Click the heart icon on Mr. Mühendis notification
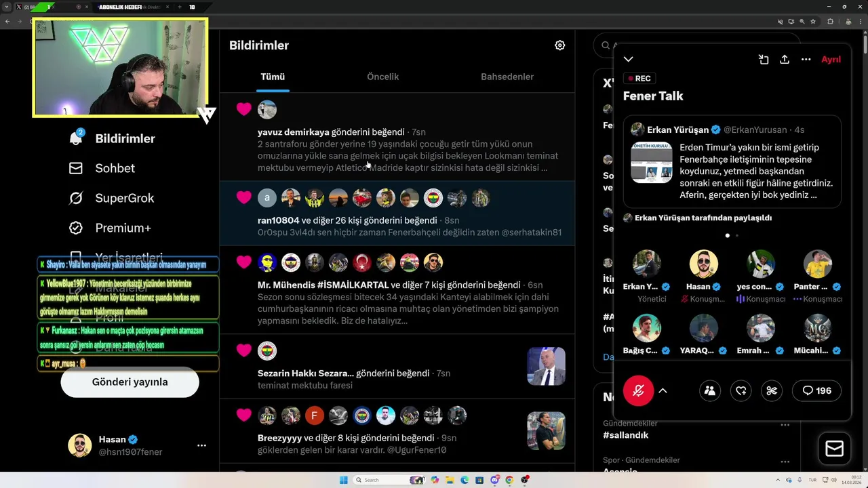This screenshot has width=868, height=488. tap(244, 262)
